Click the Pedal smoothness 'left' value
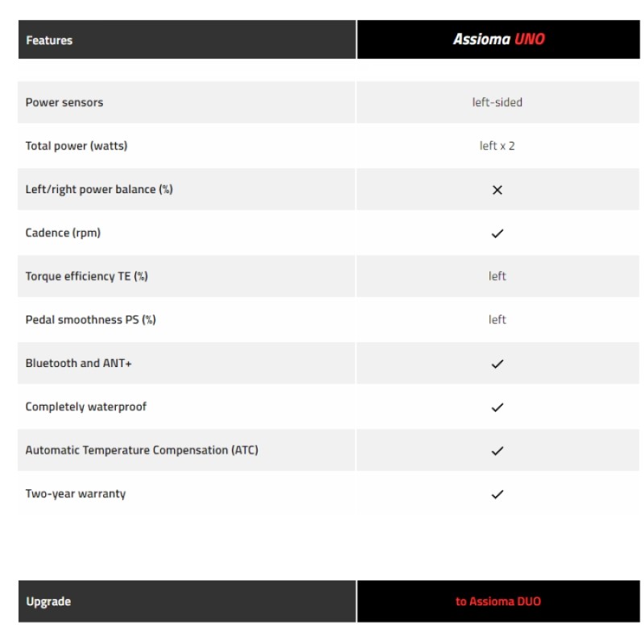Screen dimensions: 644x644 [x=497, y=320]
